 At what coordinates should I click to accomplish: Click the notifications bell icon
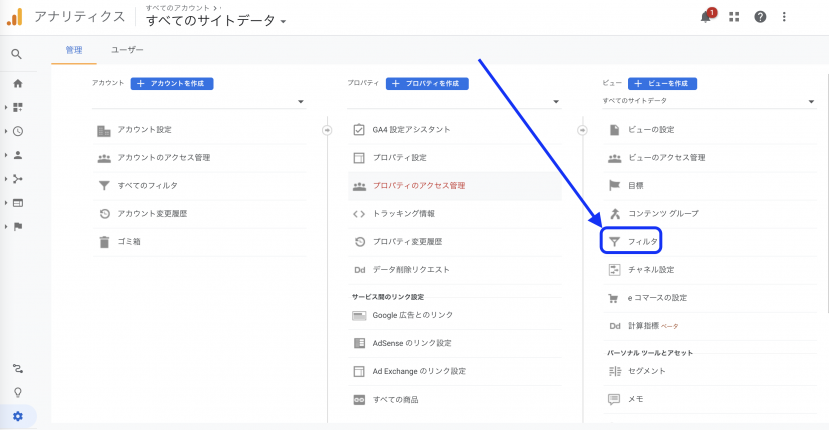[x=706, y=17]
